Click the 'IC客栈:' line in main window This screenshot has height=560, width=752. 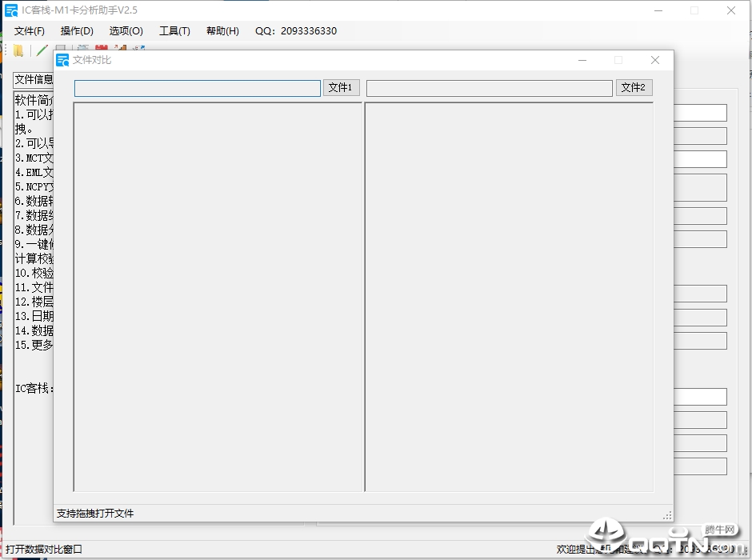[x=34, y=388]
